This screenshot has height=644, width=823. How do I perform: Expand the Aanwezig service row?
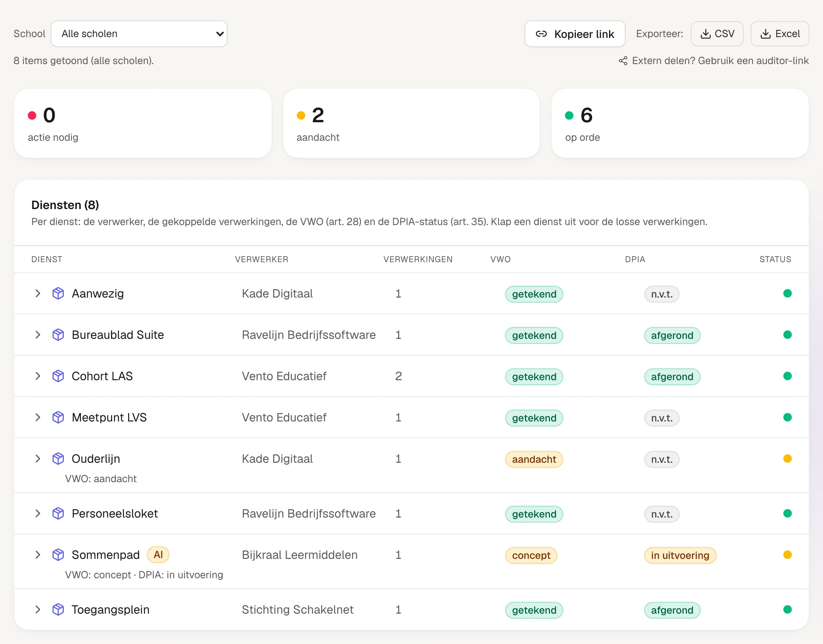pos(38,293)
